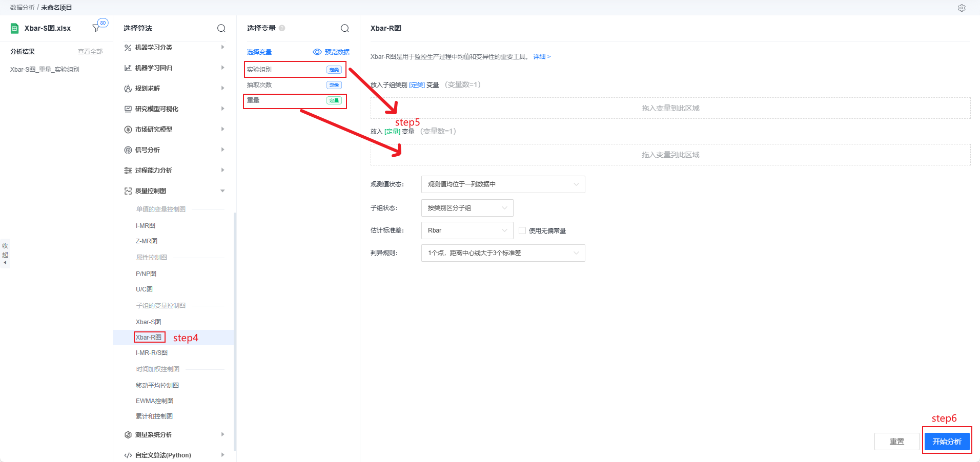The width and height of the screenshot is (980, 462).
Task: Click the 定量 tag on 重量
Action: [x=334, y=100]
